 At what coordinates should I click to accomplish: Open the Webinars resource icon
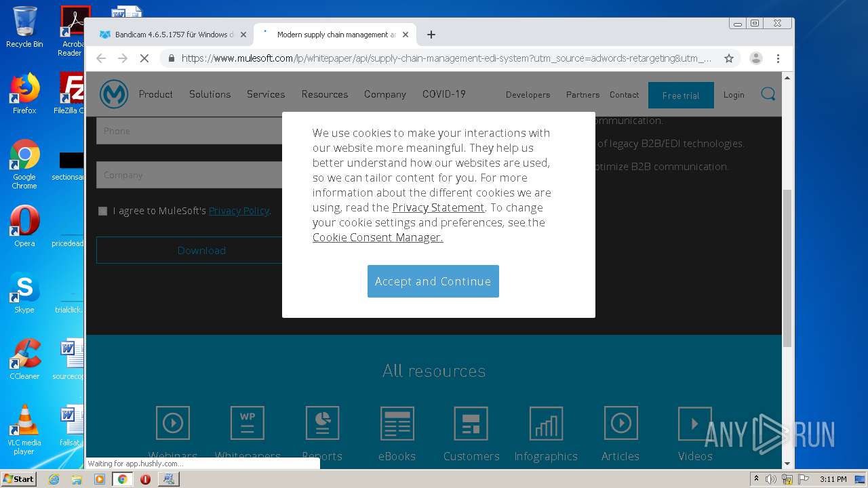pyautogui.click(x=173, y=423)
